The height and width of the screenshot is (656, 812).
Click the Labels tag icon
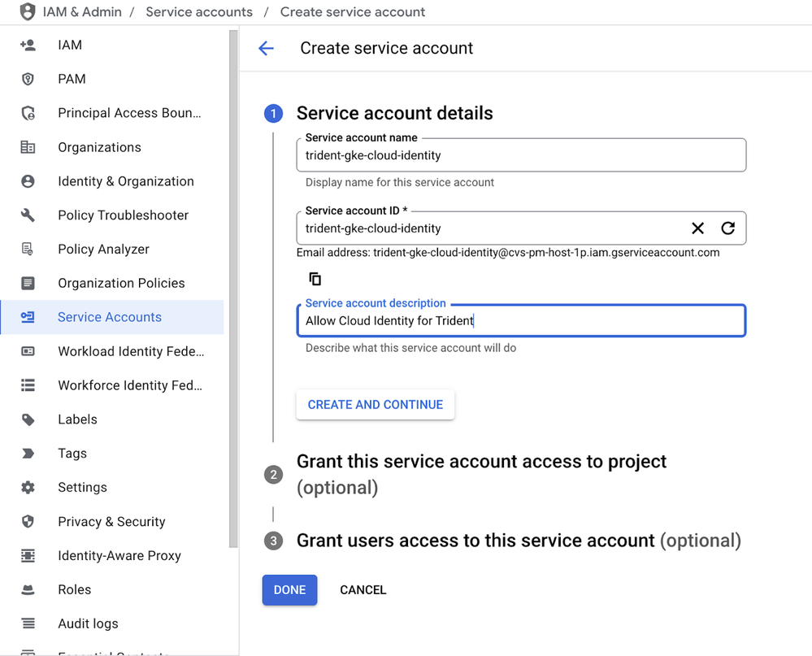click(x=28, y=419)
